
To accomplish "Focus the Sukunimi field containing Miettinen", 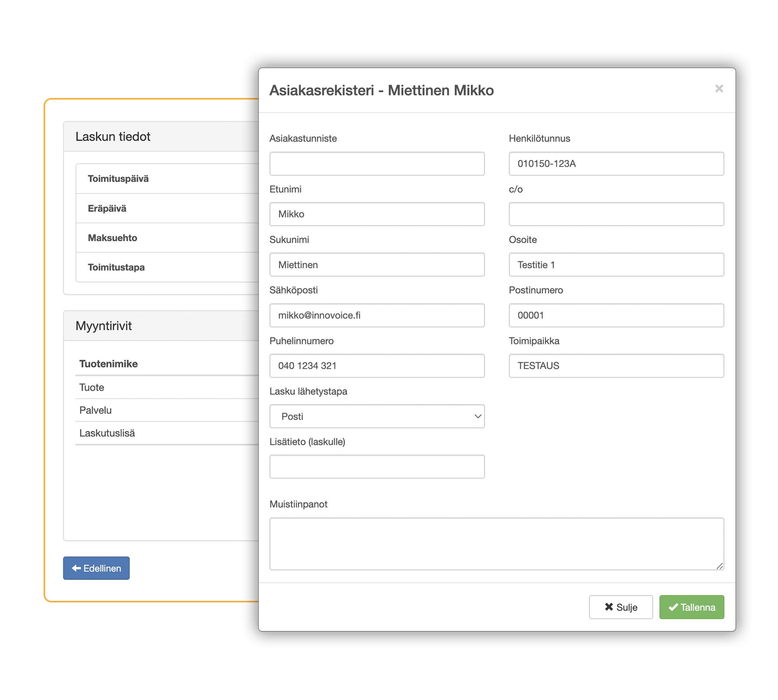I will tap(377, 264).
